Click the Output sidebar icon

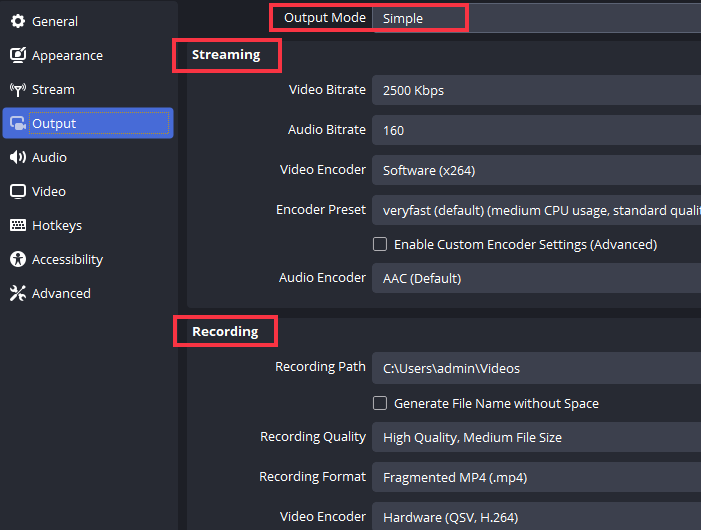pos(17,124)
